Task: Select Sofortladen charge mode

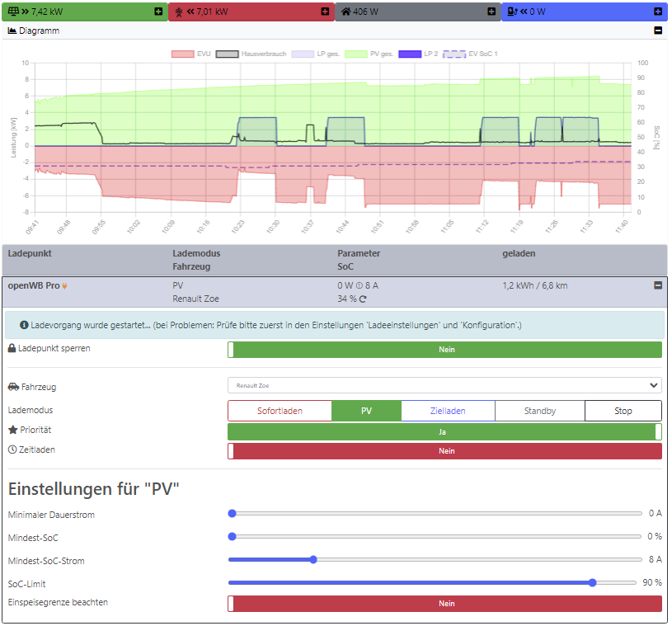Action: (280, 411)
